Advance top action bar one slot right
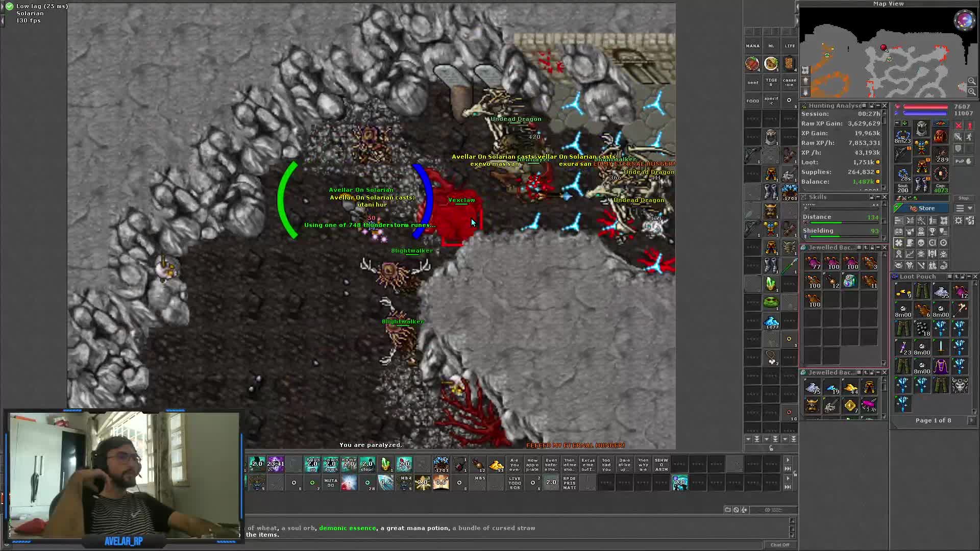 click(x=788, y=460)
